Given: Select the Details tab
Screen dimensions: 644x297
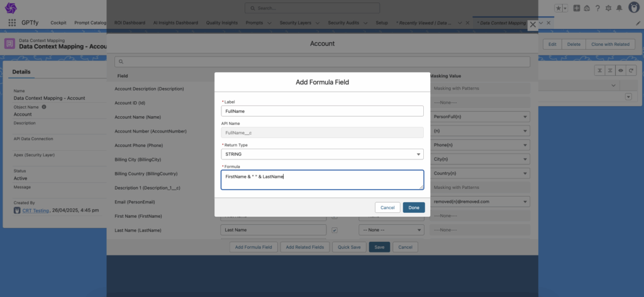Looking at the screenshot, I should 21,72.
